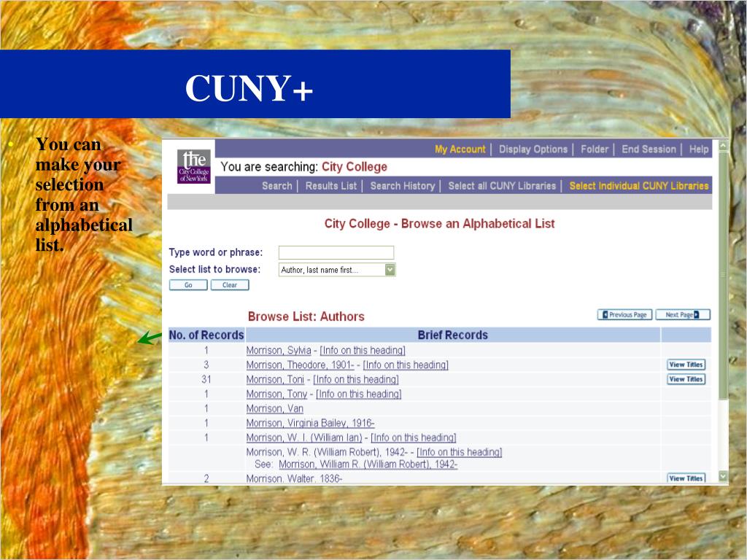Image resolution: width=747 pixels, height=560 pixels.
Task: Click the City College of New York logo
Action: [x=193, y=166]
